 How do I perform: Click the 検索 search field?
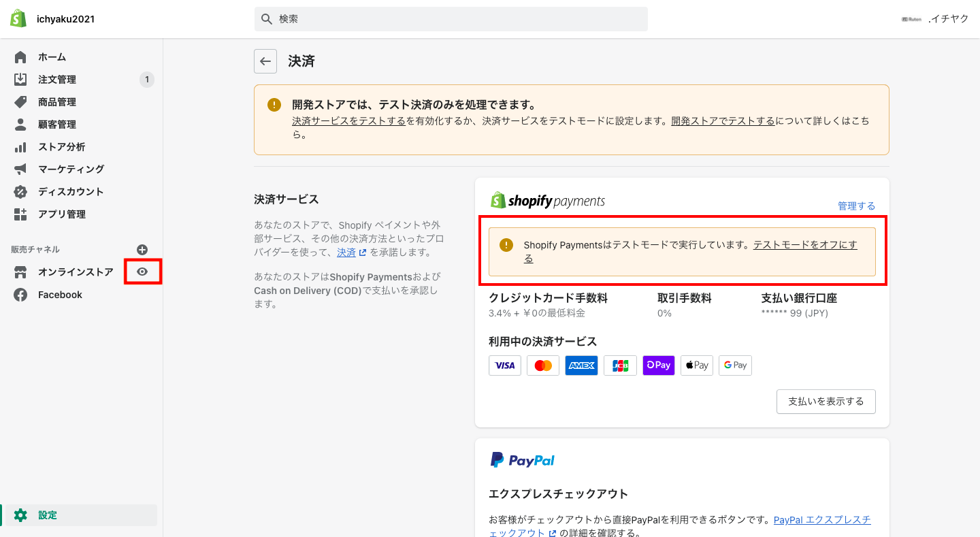[x=451, y=19]
